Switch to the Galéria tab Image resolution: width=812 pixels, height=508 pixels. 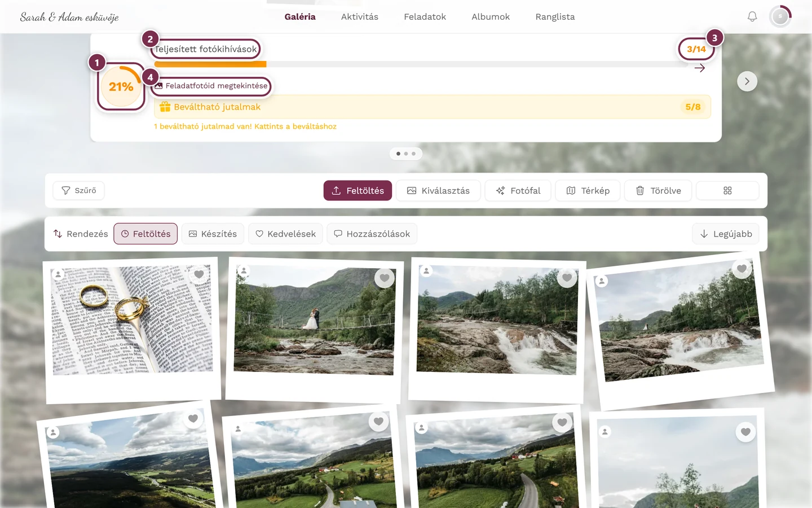pos(300,17)
